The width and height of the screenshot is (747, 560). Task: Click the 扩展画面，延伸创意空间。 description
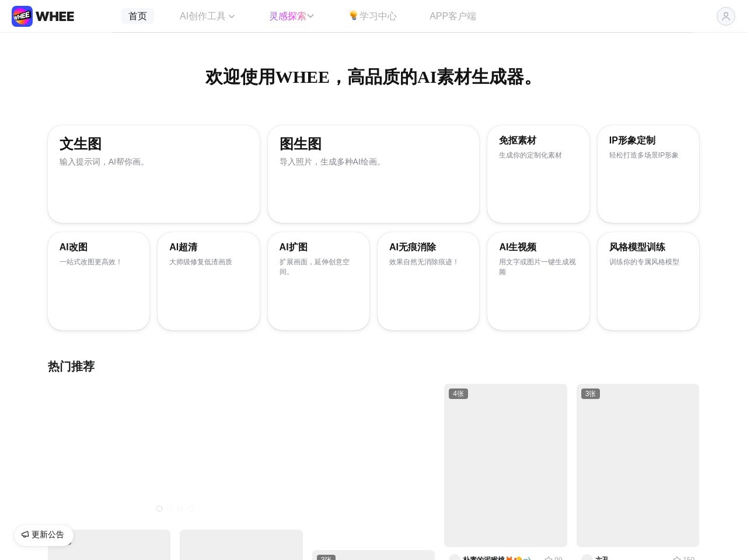[x=315, y=267]
